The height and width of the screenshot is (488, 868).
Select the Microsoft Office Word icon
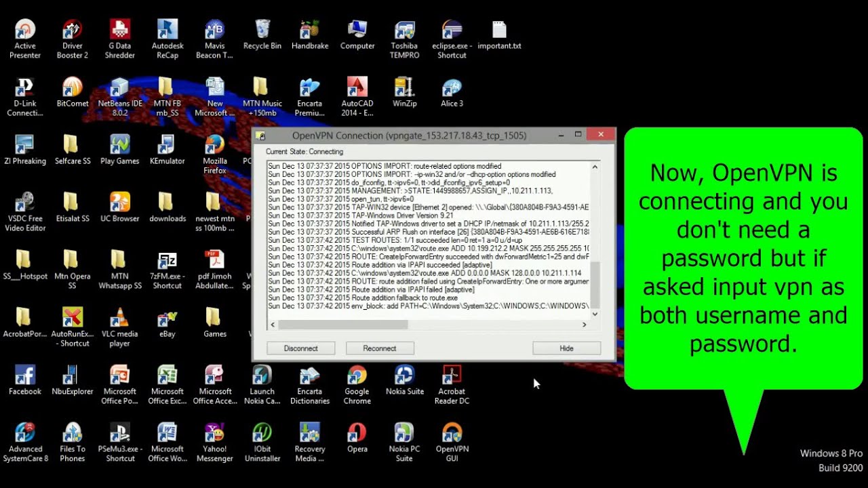point(167,443)
